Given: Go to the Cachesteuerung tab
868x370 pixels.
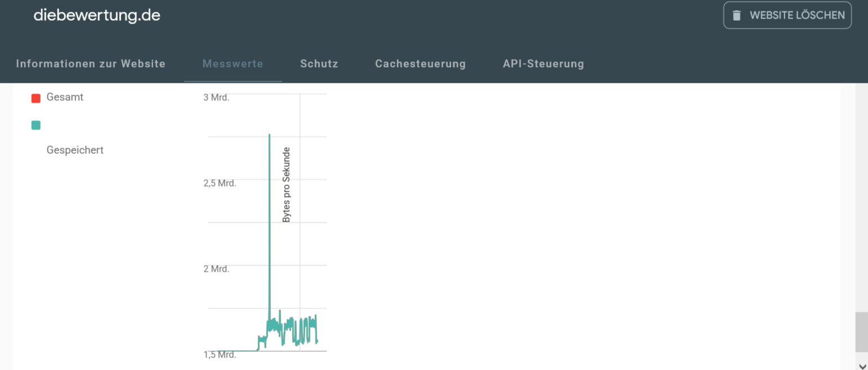Looking at the screenshot, I should [x=420, y=64].
